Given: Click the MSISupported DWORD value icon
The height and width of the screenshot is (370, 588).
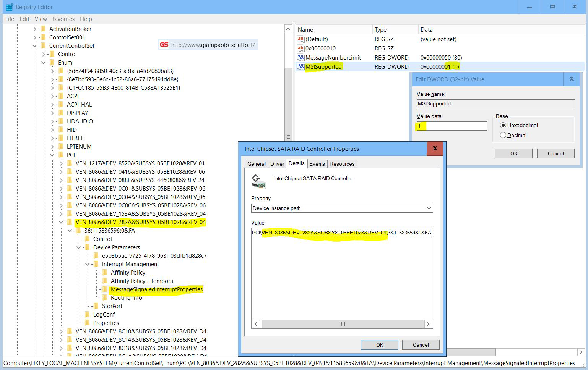Looking at the screenshot, I should [300, 66].
